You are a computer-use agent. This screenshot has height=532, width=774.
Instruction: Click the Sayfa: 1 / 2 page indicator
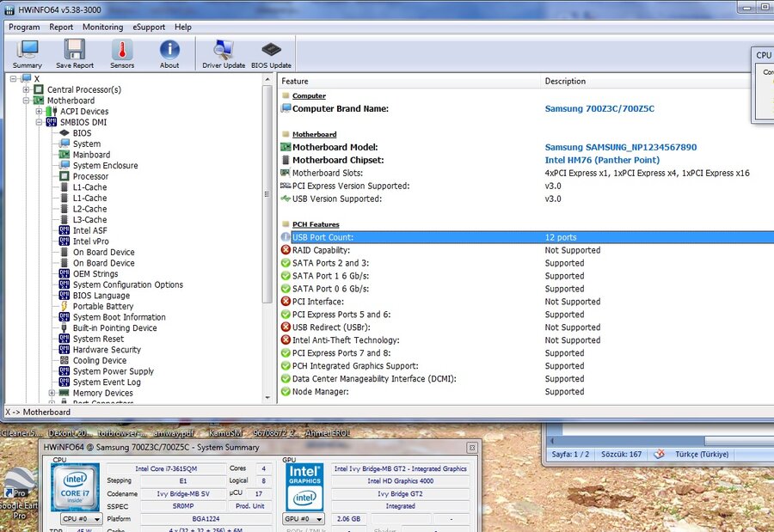pos(570,454)
